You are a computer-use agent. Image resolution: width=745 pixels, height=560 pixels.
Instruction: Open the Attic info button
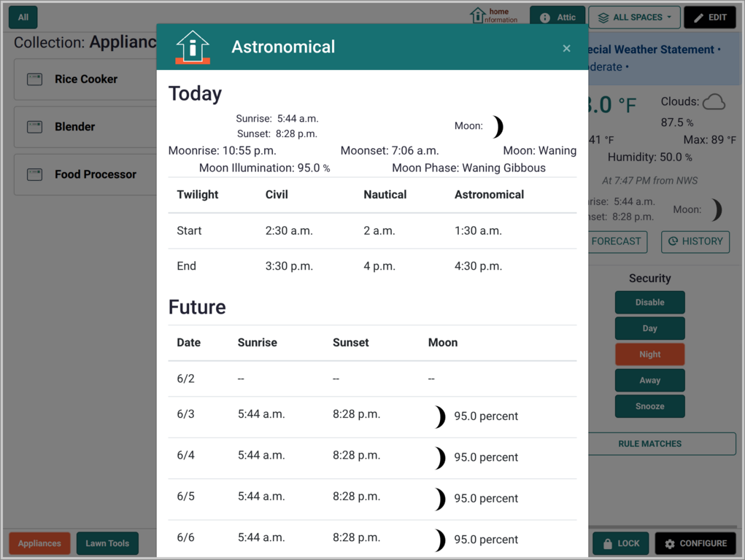[x=557, y=17]
